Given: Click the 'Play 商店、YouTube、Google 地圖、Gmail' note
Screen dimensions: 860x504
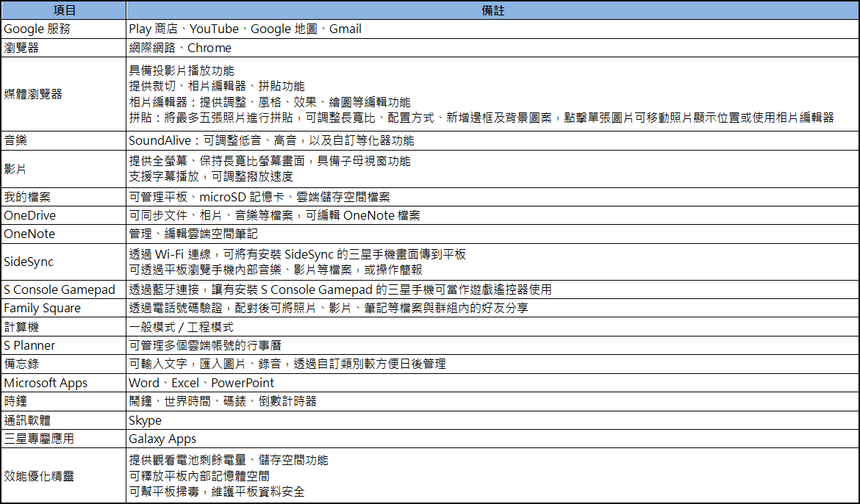Looking at the screenshot, I should [246, 29].
